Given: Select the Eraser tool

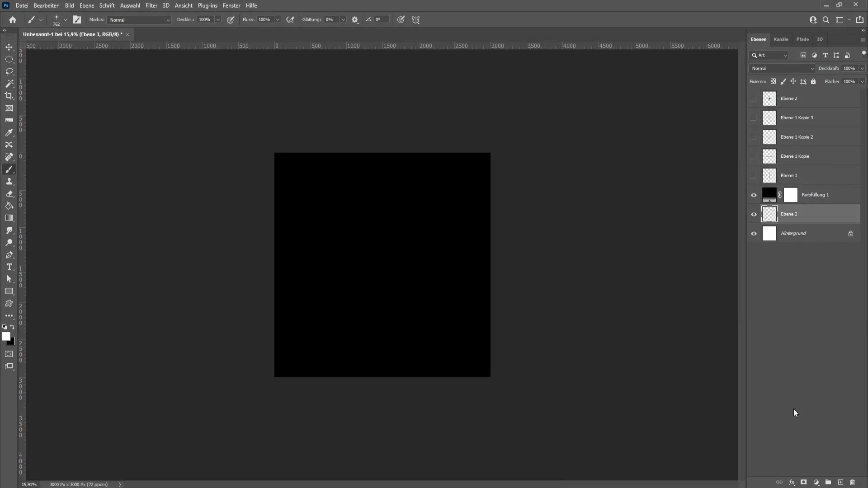Looking at the screenshot, I should coord(9,193).
